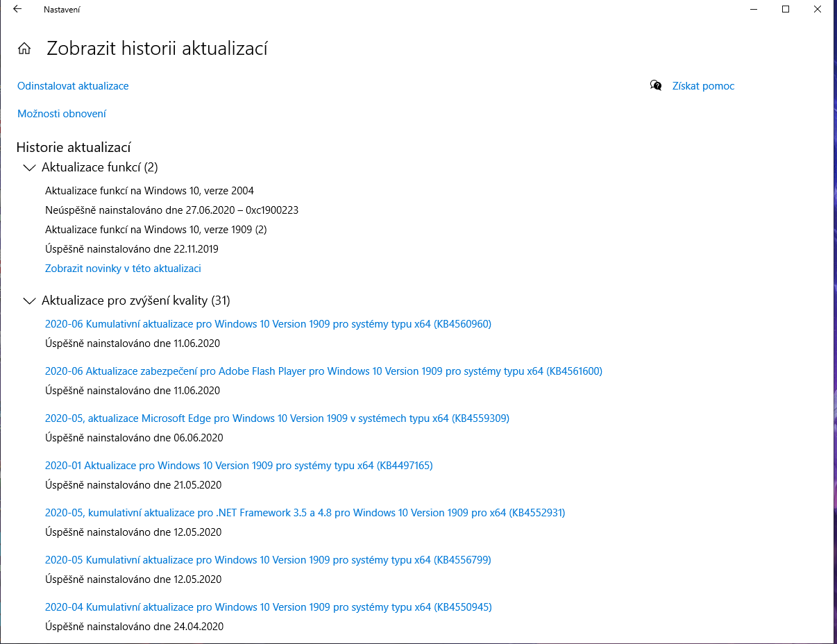This screenshot has height=644, width=837.
Task: Open Adobe Flash Player KB4561600 link
Action: pyautogui.click(x=323, y=371)
